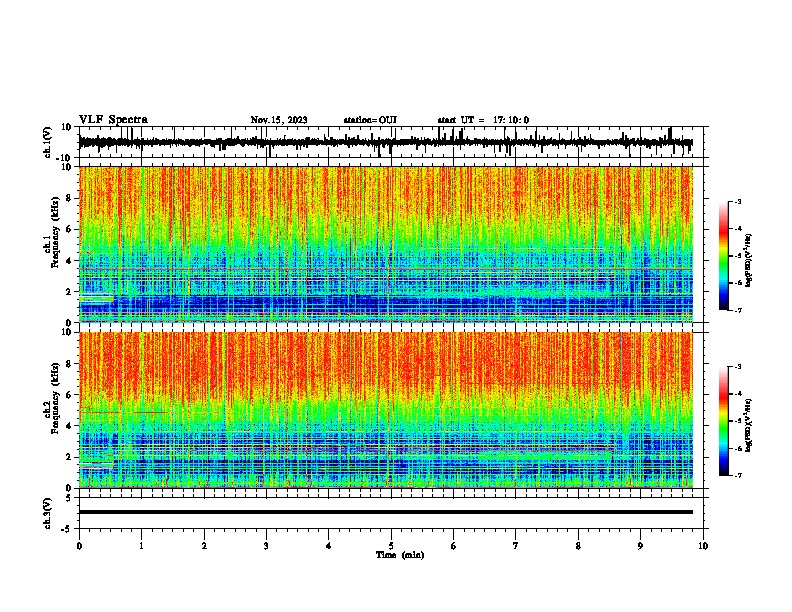Click the ch.2 colorbar log(PSD) unit label
The width and height of the screenshot is (792, 612).
point(749,425)
